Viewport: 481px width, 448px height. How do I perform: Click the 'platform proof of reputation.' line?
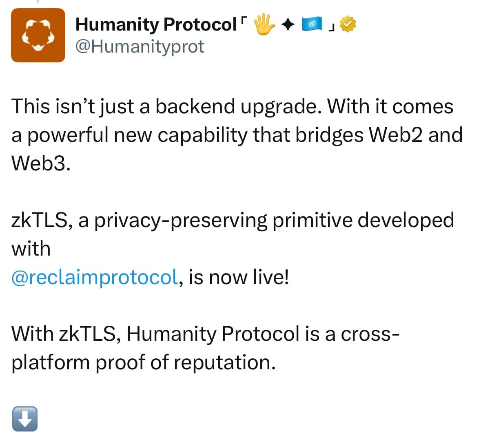(144, 362)
